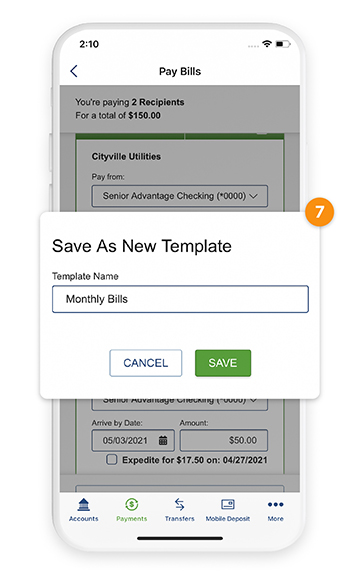Select the 05/03/2021 arrive by date field
360x576 pixels.
click(x=133, y=440)
